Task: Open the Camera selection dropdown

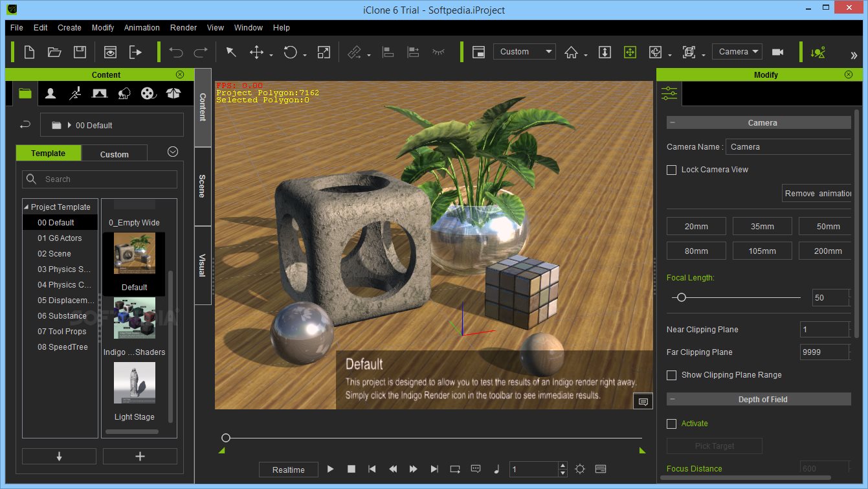Action: tap(737, 52)
